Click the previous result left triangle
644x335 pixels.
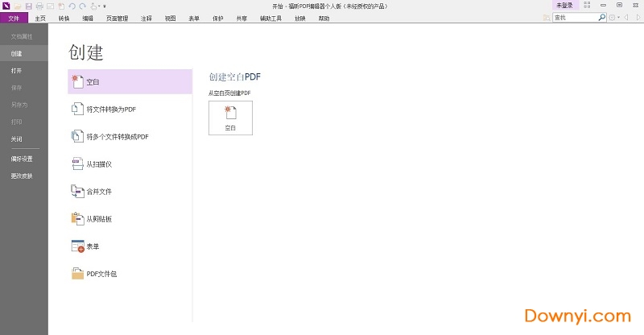pos(626,17)
